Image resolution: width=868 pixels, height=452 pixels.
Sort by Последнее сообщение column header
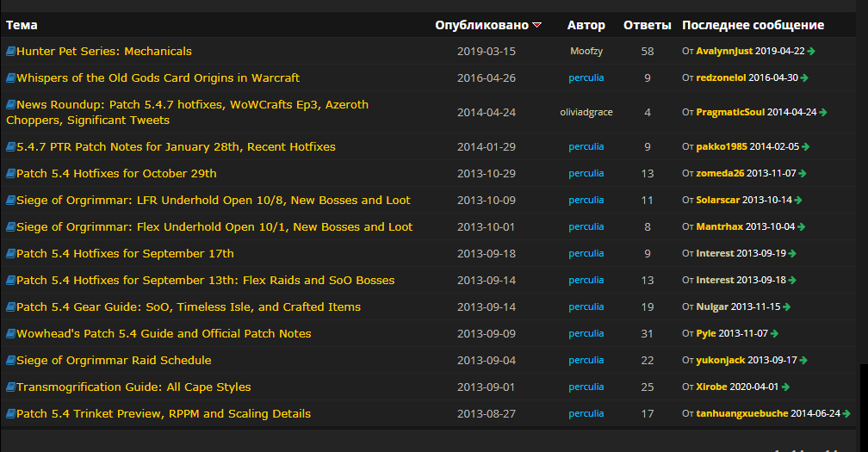tap(753, 25)
